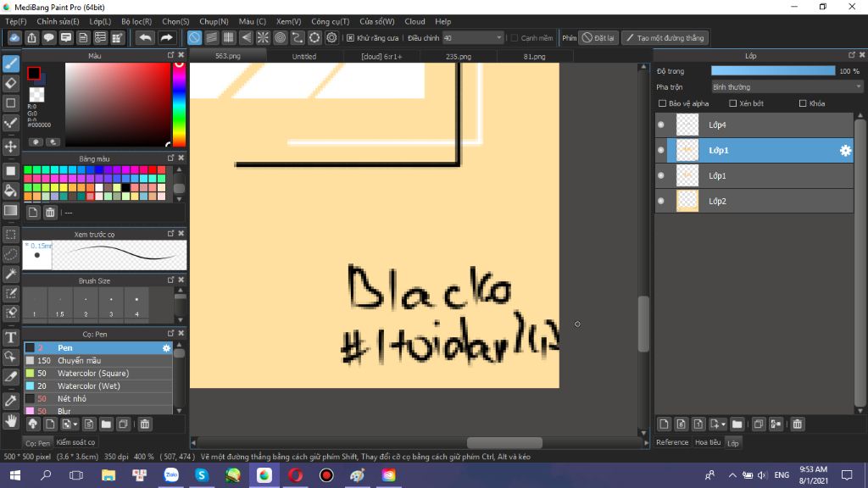Enable curve snap guide icon
Screen dimensions: 868x488
coord(298,37)
